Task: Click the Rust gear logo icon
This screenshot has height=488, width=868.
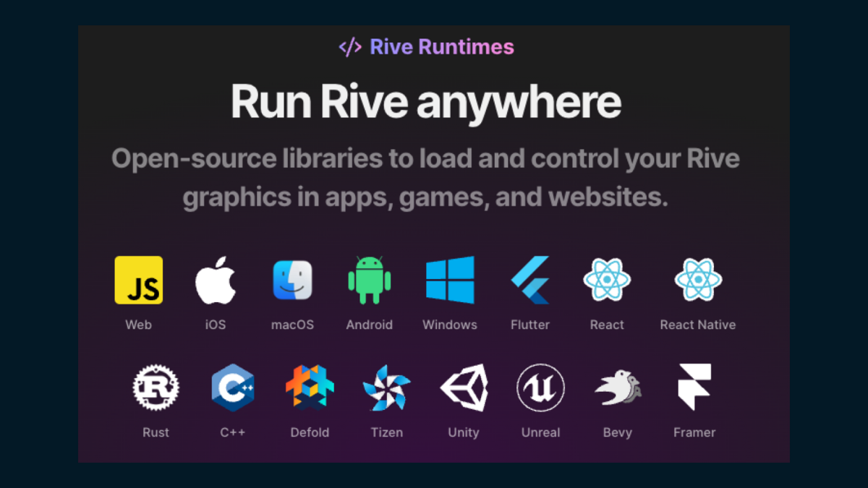Action: [x=156, y=388]
